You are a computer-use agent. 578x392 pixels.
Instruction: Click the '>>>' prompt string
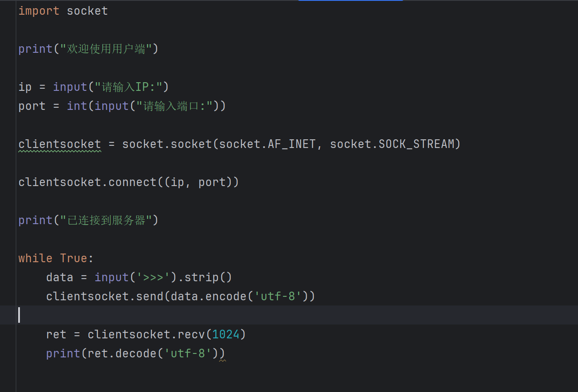pyautogui.click(x=153, y=277)
